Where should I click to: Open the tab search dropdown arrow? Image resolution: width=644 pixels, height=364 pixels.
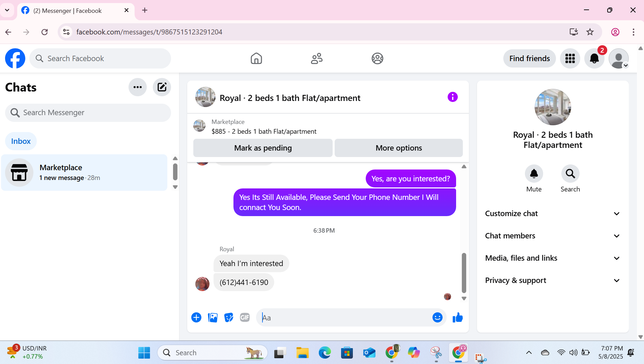click(x=7, y=10)
